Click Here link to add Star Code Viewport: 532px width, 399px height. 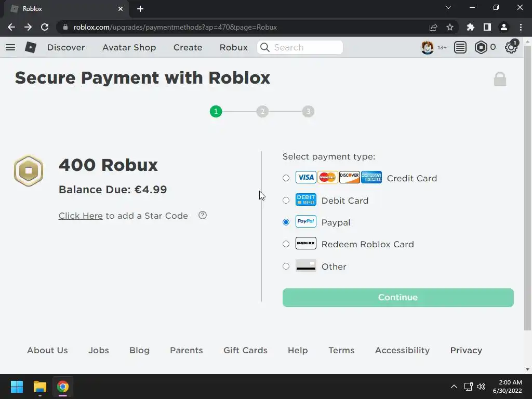pyautogui.click(x=81, y=216)
